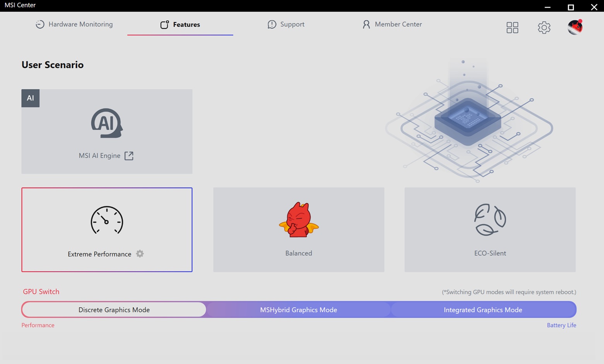Minimize the MSI Center window
This screenshot has width=604, height=364.
coord(548,7)
